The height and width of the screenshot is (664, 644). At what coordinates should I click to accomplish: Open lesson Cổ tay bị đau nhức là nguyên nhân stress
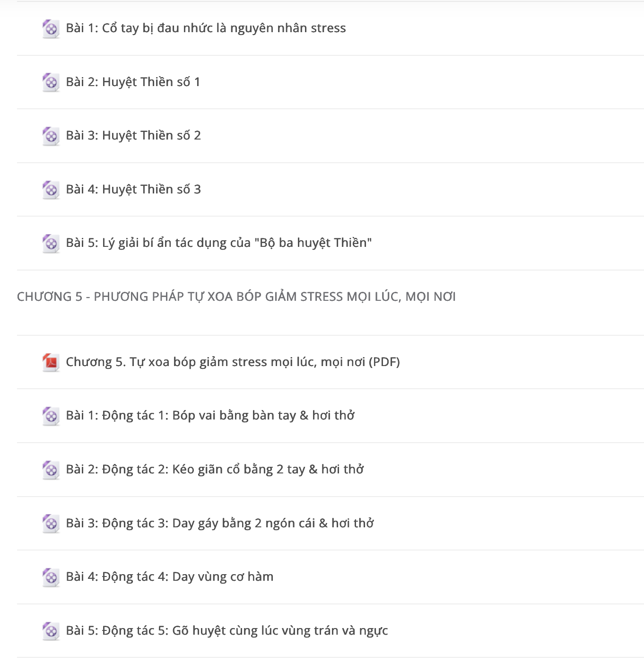206,28
